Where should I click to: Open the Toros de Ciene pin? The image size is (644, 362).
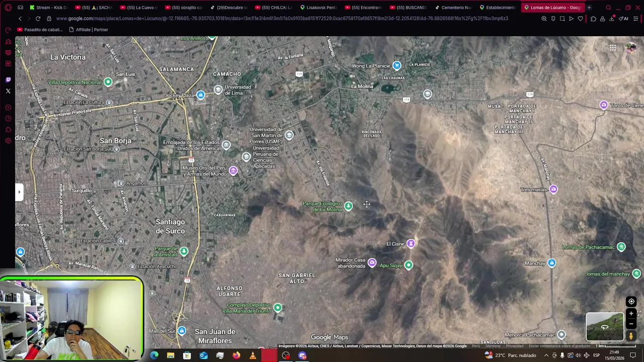pos(604,105)
